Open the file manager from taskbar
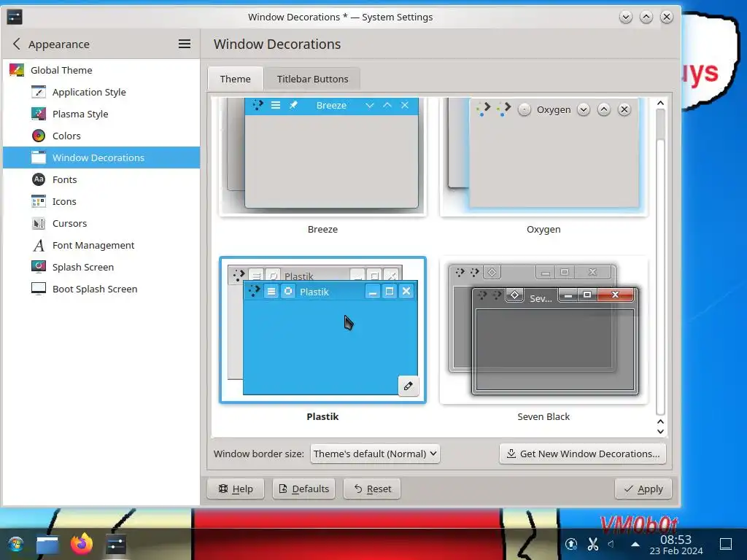The height and width of the screenshot is (560, 747). click(x=47, y=544)
